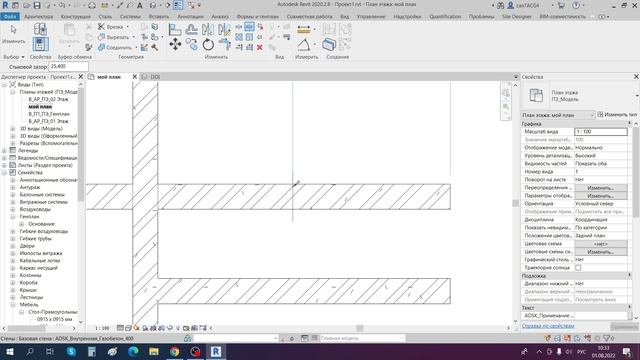This screenshot has height=360, width=640.
Task: Click the Delete red X icon
Action: click(x=260, y=47)
